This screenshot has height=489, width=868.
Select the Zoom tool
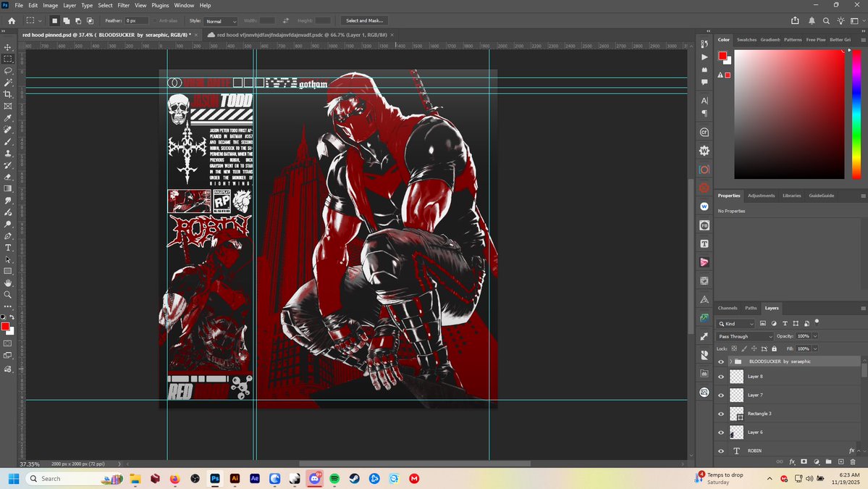point(8,294)
